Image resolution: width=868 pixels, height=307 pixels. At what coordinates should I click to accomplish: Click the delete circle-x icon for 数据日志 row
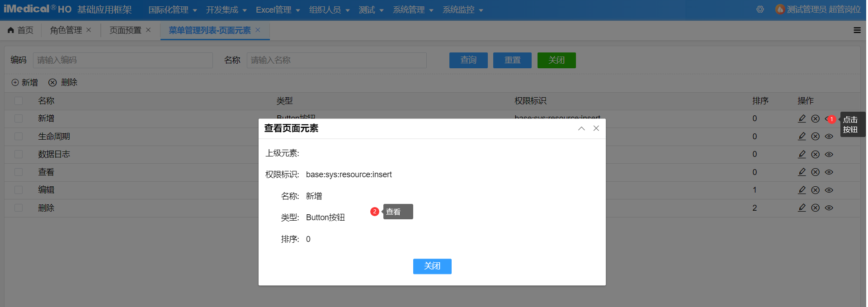pos(816,154)
